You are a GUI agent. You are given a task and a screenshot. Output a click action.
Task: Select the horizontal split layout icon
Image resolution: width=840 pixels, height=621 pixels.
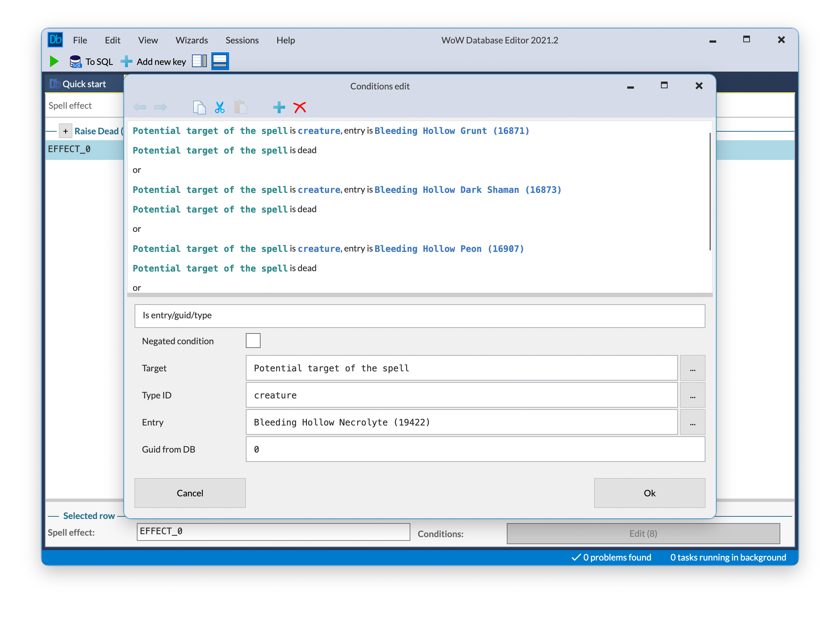click(220, 61)
